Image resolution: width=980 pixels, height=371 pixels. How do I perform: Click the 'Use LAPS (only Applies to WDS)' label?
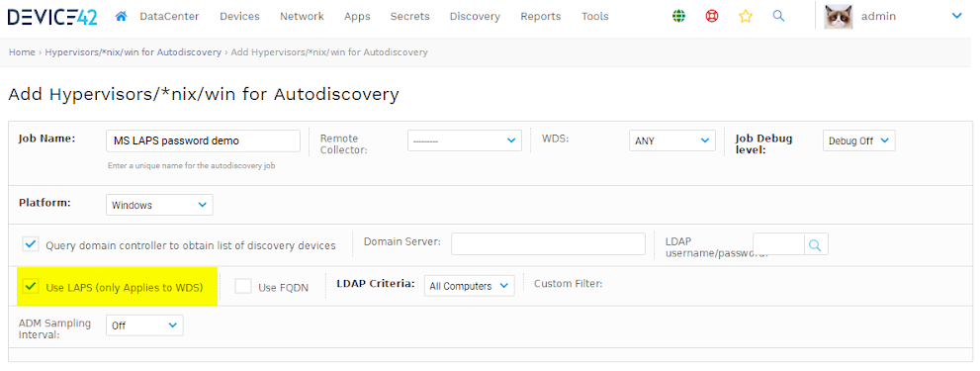click(x=125, y=288)
